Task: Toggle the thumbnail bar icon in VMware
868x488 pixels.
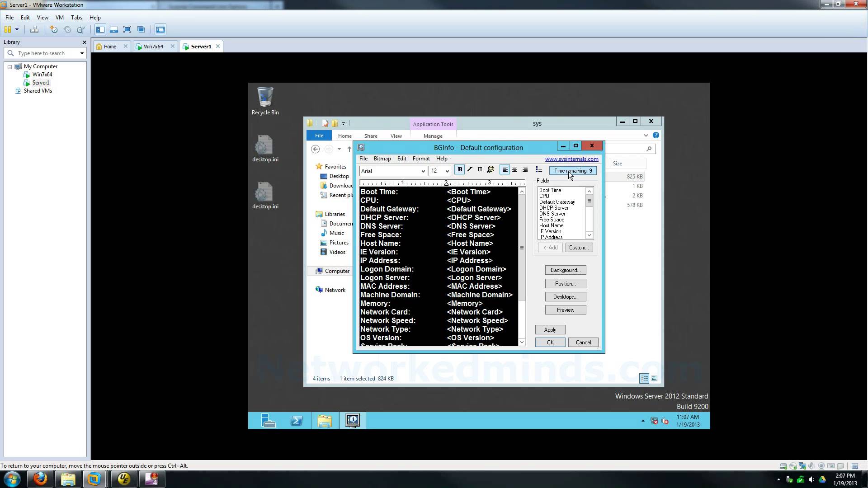Action: (x=114, y=29)
